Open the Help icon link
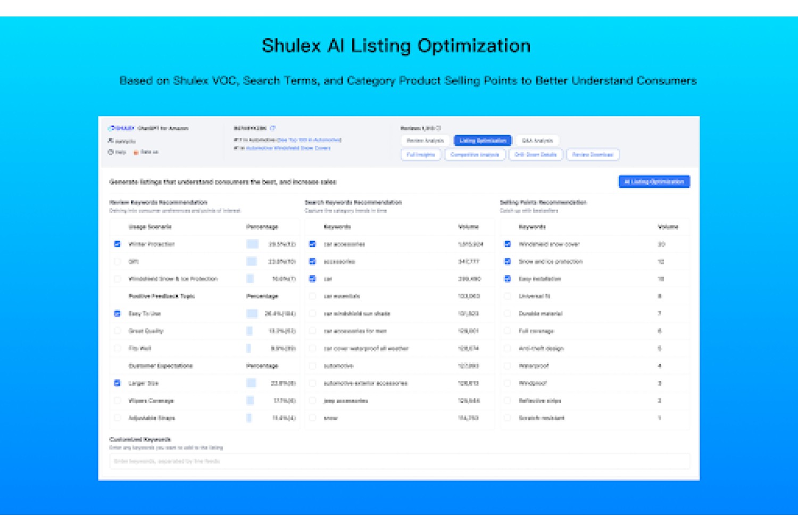Viewport: 798px width, 532px height. coord(111,152)
